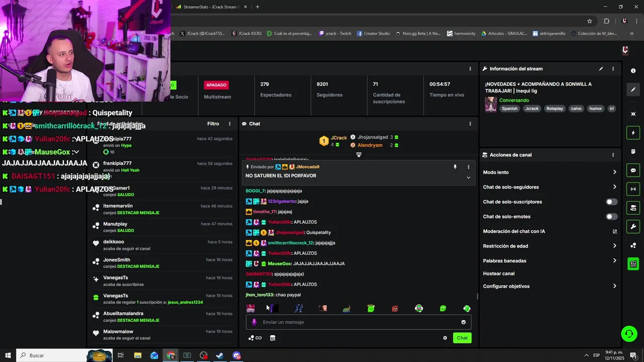Click the Enviar un mensaje input field
The height and width of the screenshot is (362, 644).
(x=359, y=322)
